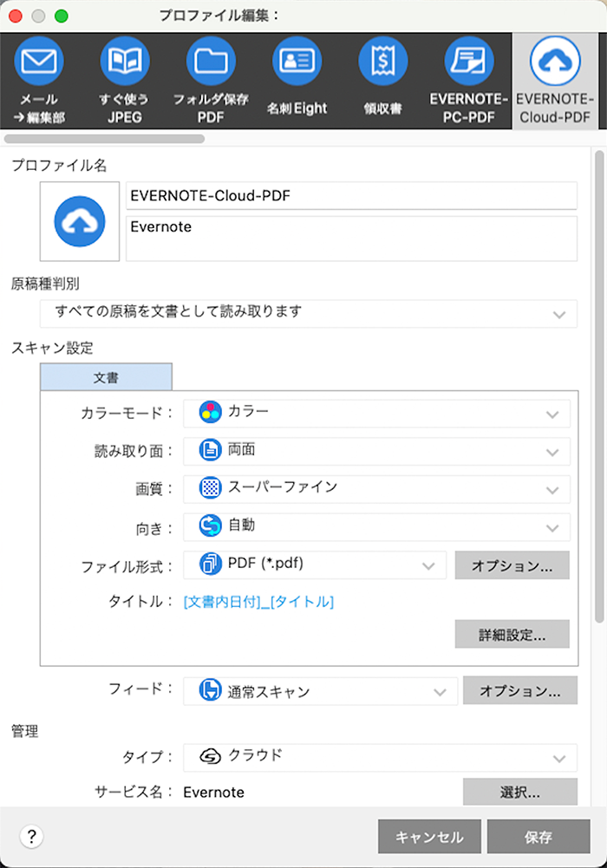This screenshot has width=607, height=868.
Task: Open the 詳細設定 detailed settings
Action: point(511,634)
